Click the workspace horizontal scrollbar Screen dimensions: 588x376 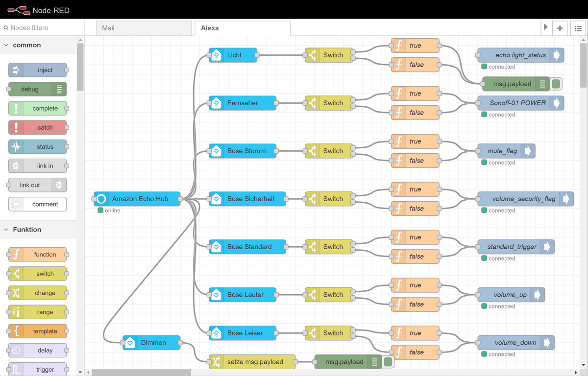pos(142,373)
